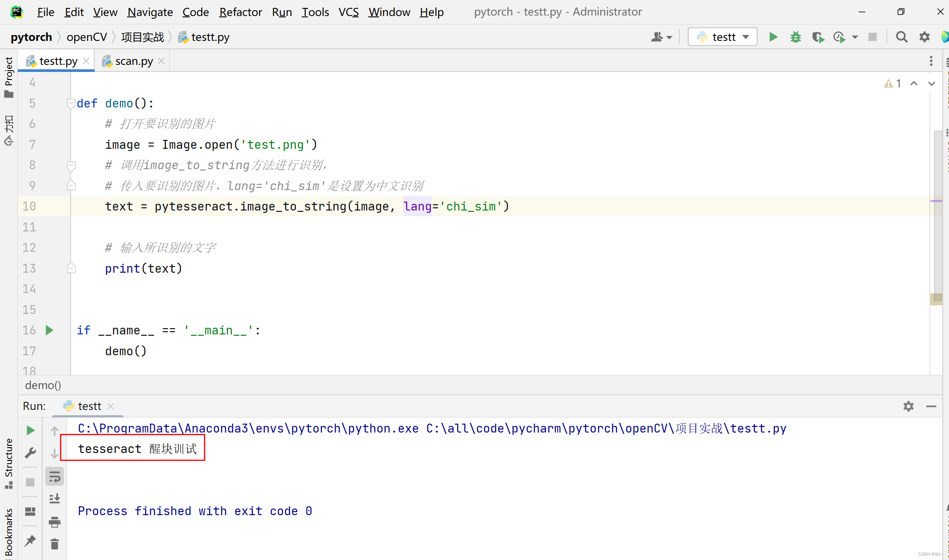Image resolution: width=949 pixels, height=560 pixels.
Task: Toggle the fold end marker at line 9
Action: [71, 186]
